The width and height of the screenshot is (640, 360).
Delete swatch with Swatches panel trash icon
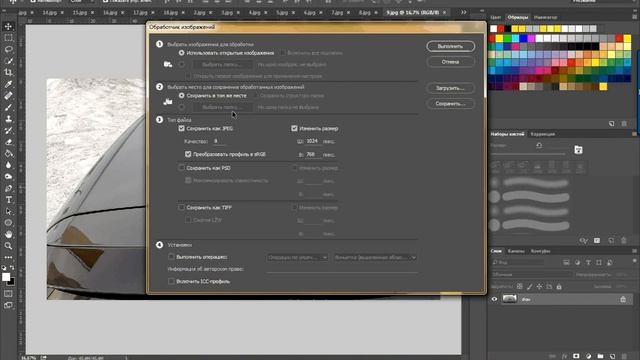point(624,123)
